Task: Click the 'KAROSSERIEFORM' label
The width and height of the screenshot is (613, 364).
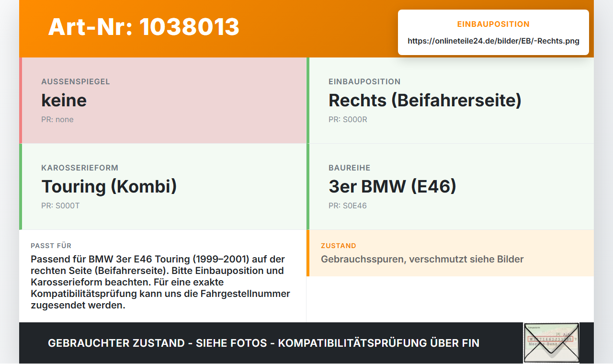Action: click(x=80, y=168)
